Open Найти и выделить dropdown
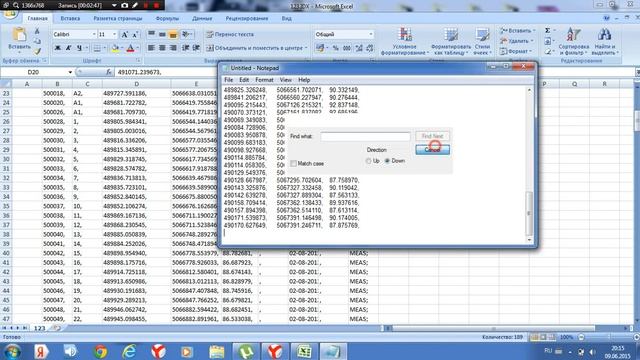 [604, 41]
